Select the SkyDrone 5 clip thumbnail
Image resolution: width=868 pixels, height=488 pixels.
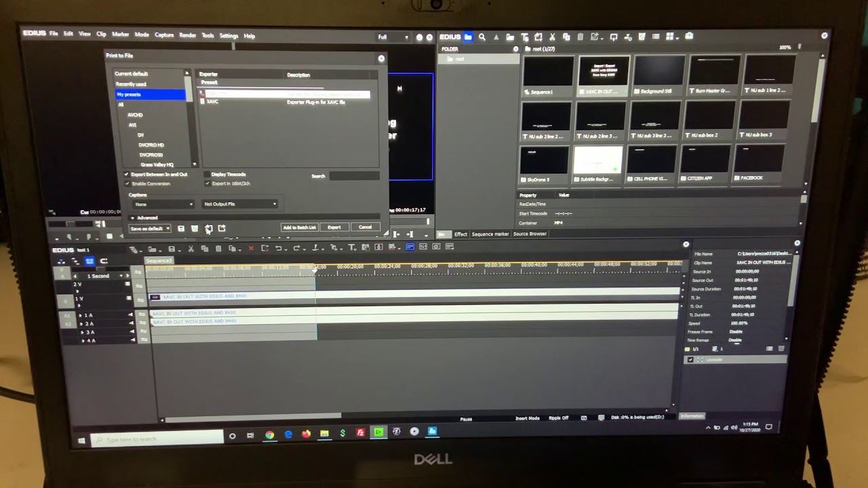coord(546,164)
